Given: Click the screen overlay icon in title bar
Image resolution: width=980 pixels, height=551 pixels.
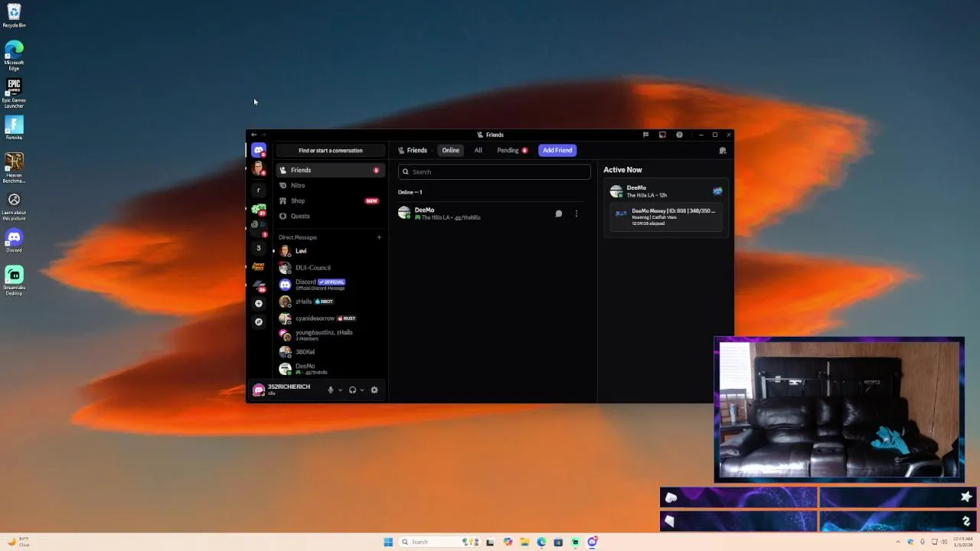Looking at the screenshot, I should point(662,135).
